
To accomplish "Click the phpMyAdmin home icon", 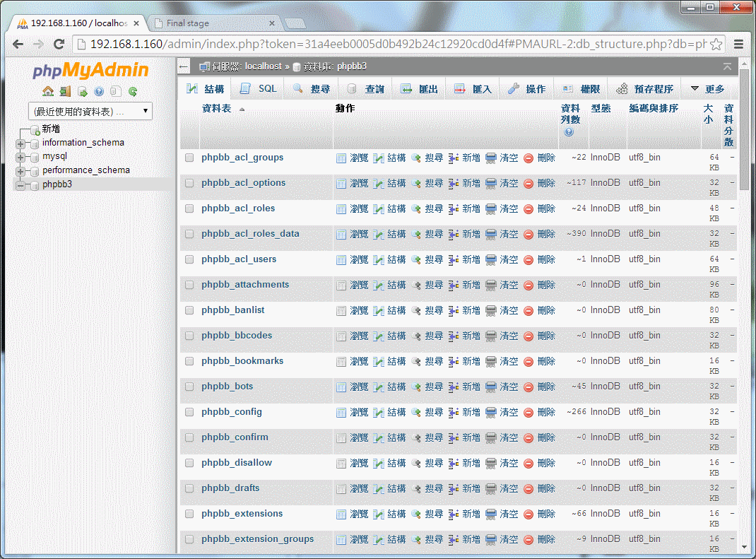I will point(48,91).
